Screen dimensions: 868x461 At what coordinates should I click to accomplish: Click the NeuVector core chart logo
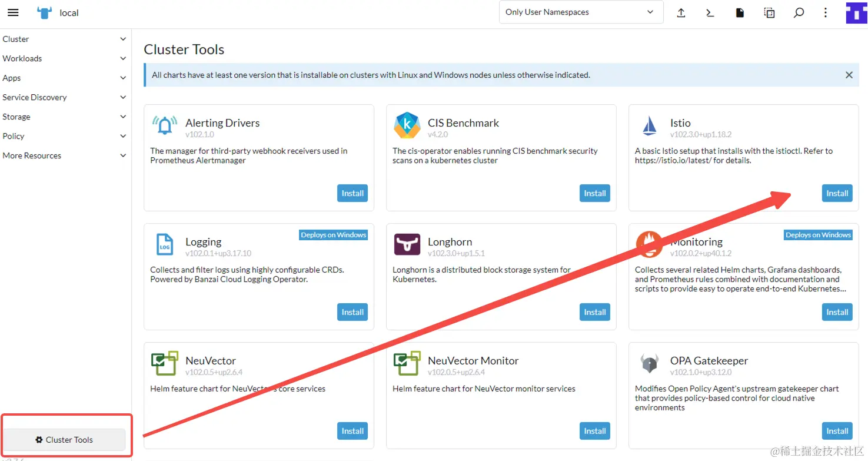pos(165,363)
